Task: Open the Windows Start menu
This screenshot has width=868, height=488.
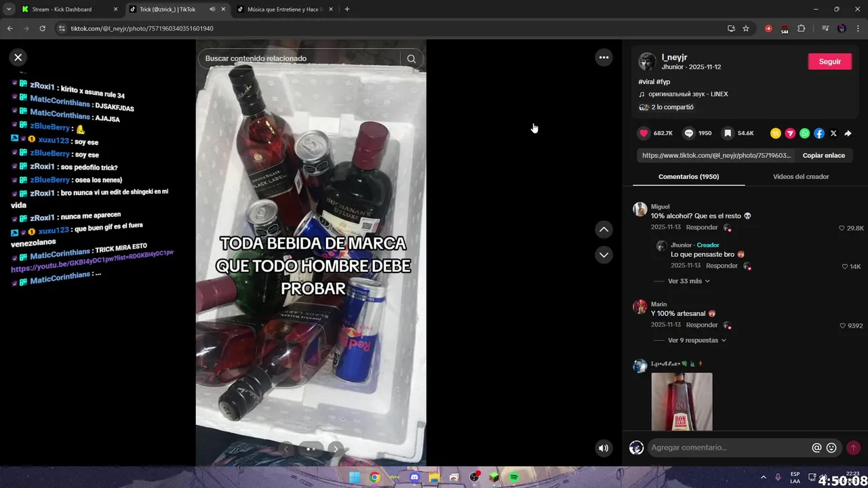Action: click(354, 477)
